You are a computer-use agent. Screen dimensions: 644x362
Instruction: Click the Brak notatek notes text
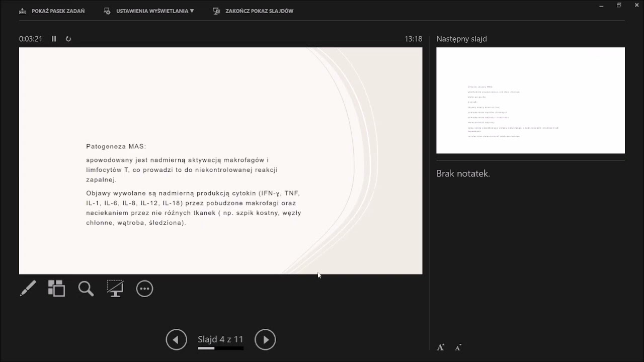(x=463, y=173)
